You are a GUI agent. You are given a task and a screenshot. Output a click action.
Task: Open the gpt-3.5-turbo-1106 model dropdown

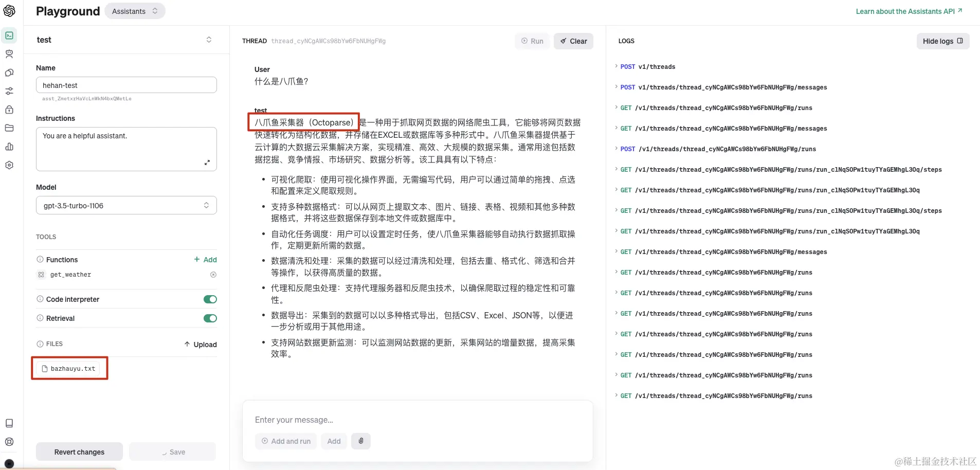pos(126,205)
